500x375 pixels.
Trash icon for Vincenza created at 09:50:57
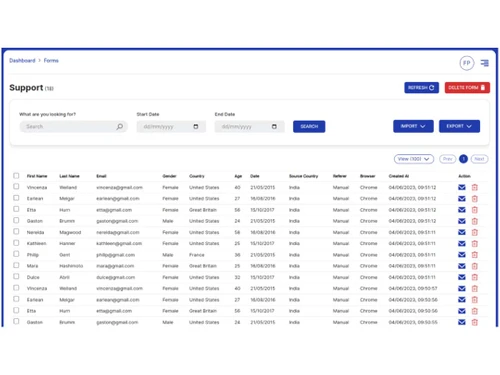pyautogui.click(x=475, y=288)
